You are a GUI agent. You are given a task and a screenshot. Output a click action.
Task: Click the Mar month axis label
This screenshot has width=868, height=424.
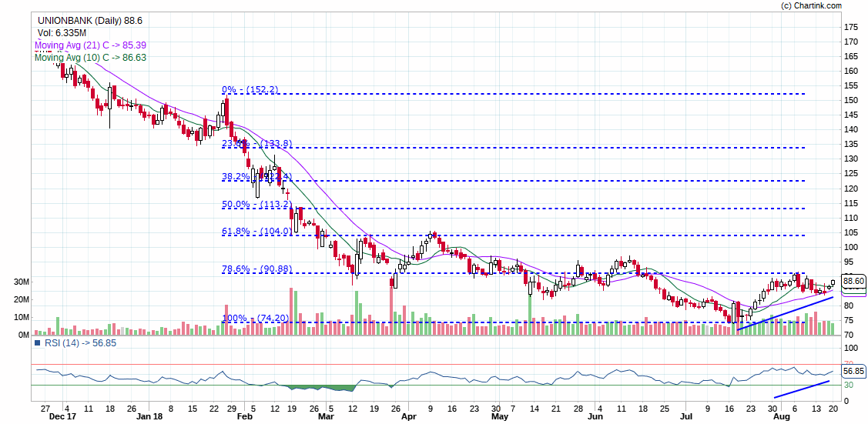[x=327, y=416]
